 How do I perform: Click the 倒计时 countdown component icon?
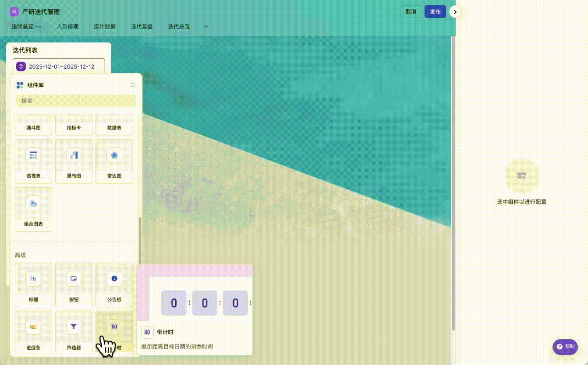(114, 326)
